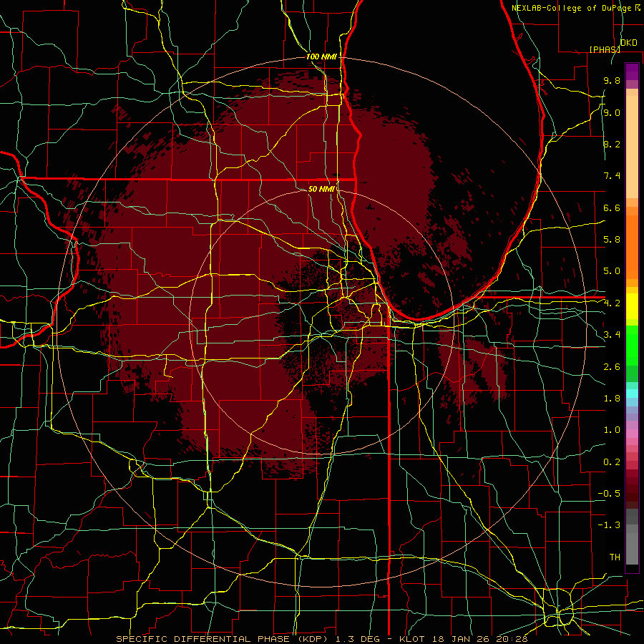Click the -1.3 value on the scale
The width and height of the screenshot is (644, 644).
click(609, 525)
